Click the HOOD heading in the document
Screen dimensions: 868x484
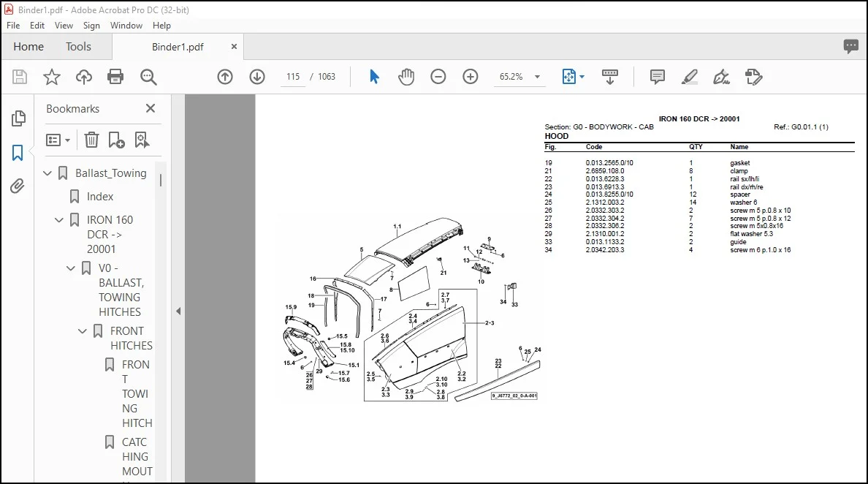pos(556,136)
